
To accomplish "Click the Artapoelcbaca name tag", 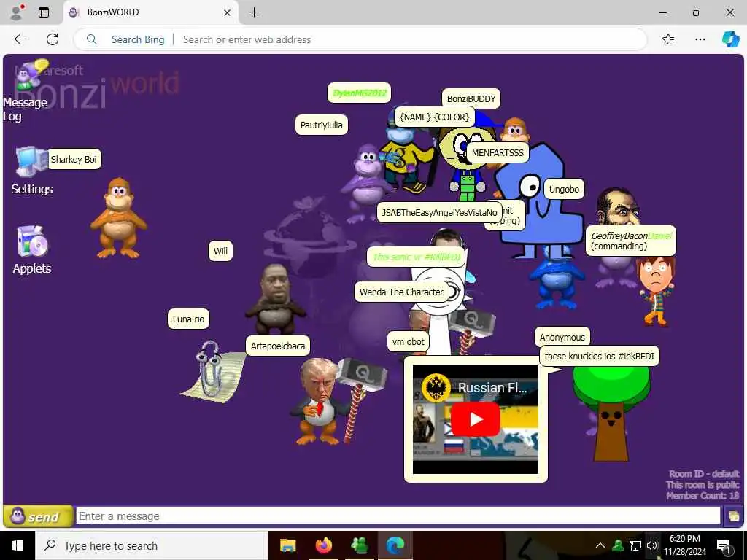I will click(278, 346).
